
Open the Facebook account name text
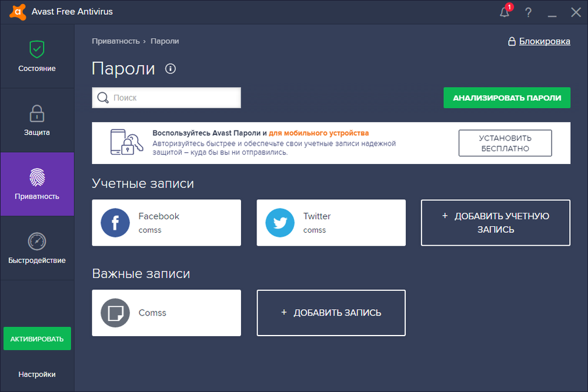click(159, 216)
